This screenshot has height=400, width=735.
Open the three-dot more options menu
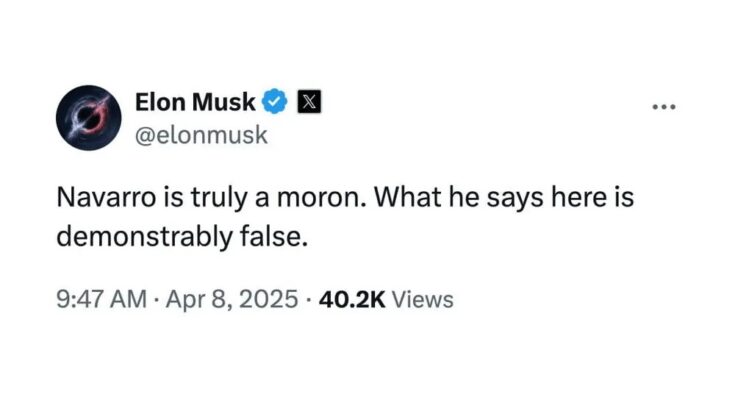tap(664, 107)
